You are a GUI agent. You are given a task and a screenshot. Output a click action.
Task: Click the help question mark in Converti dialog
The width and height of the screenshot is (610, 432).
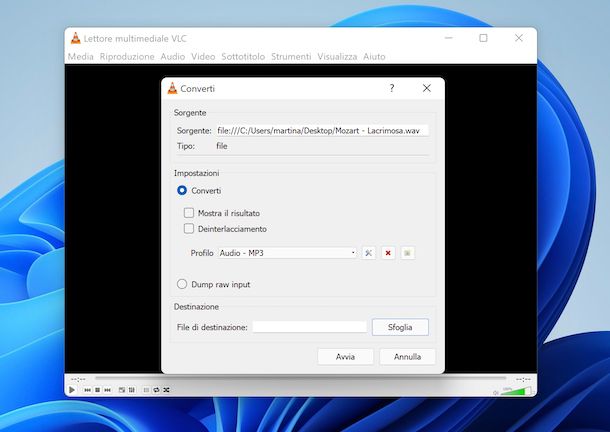click(x=392, y=88)
